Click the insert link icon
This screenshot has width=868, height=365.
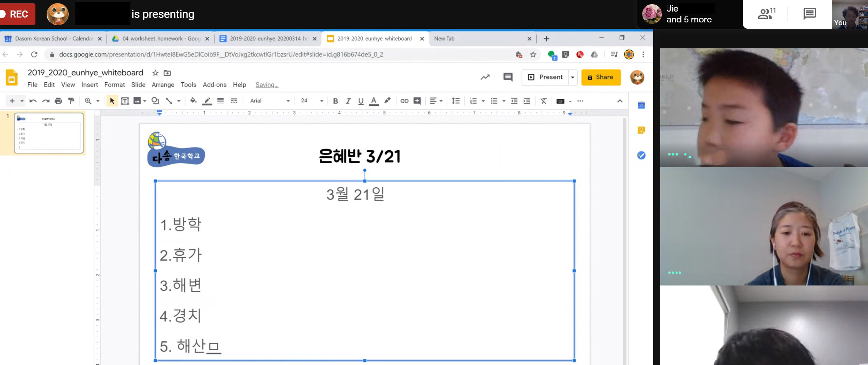click(404, 101)
